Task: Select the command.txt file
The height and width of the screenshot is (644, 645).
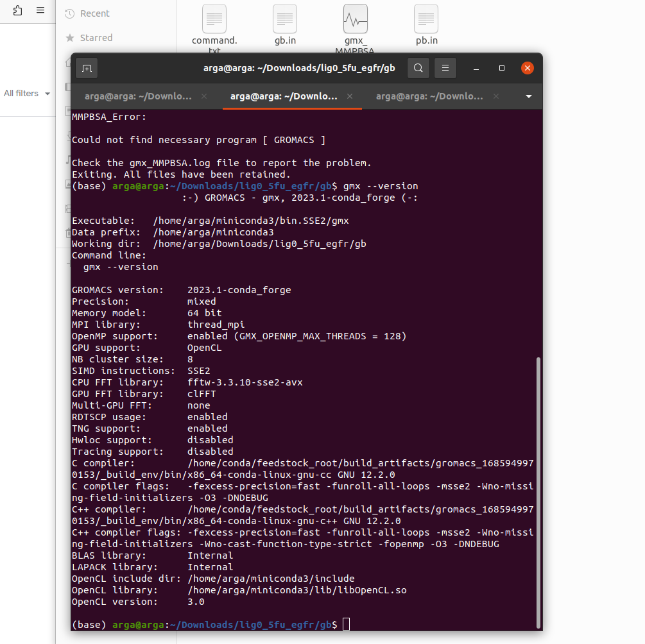Action: pyautogui.click(x=214, y=18)
